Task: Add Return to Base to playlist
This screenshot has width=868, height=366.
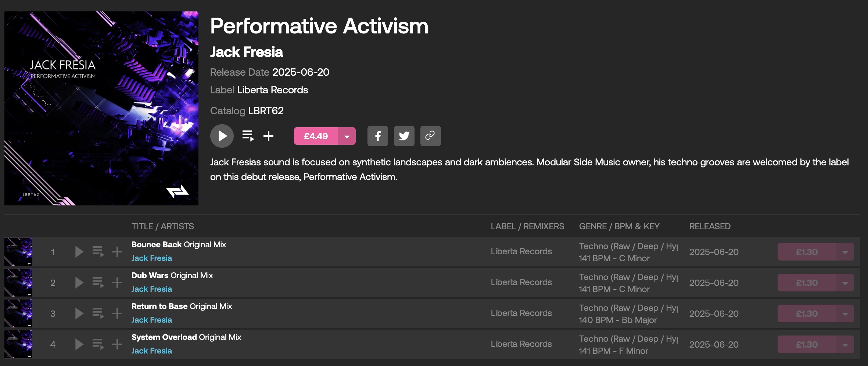Action: click(117, 313)
